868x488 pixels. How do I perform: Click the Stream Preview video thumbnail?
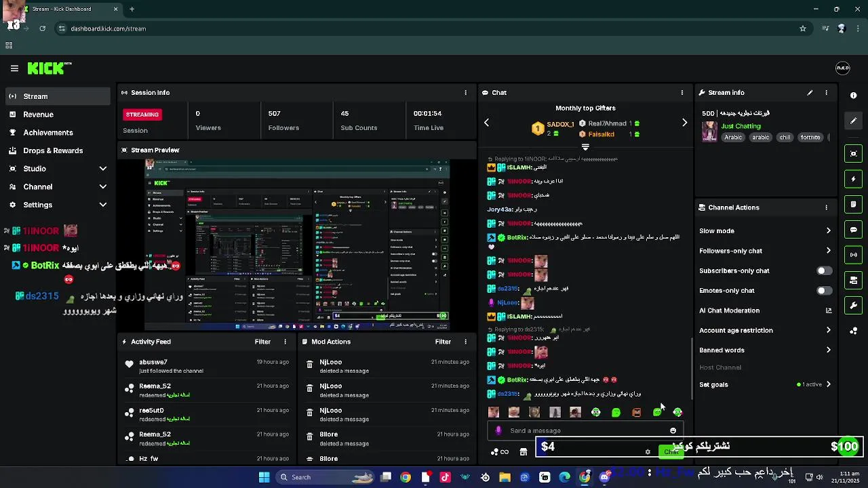coord(297,244)
